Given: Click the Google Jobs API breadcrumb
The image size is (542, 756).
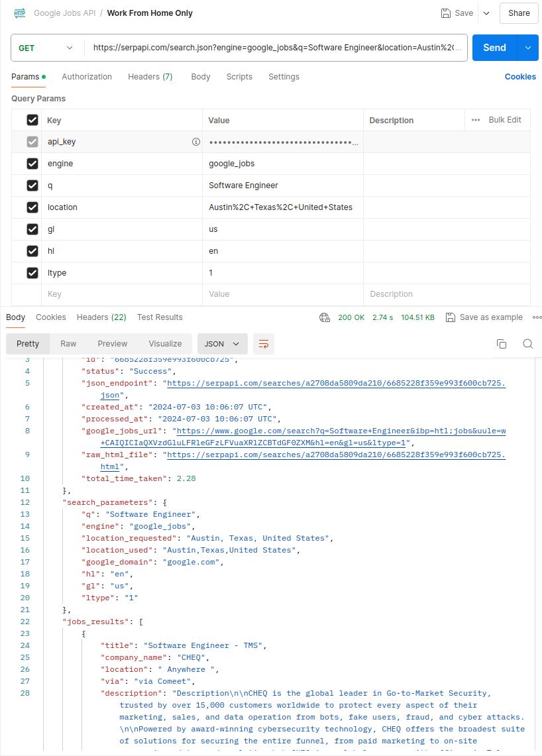Looking at the screenshot, I should coord(65,13).
